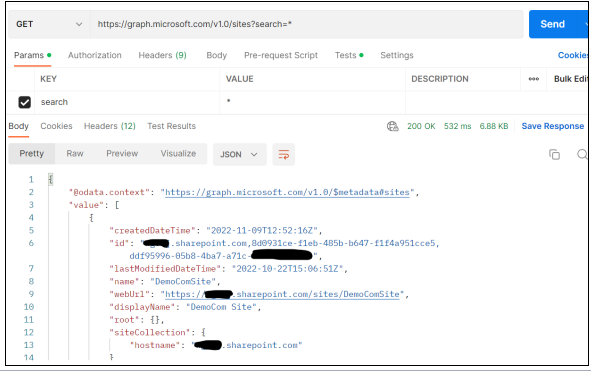Screen dimensions: 591x372
Task: Open the Test Results tab
Action: 171,126
